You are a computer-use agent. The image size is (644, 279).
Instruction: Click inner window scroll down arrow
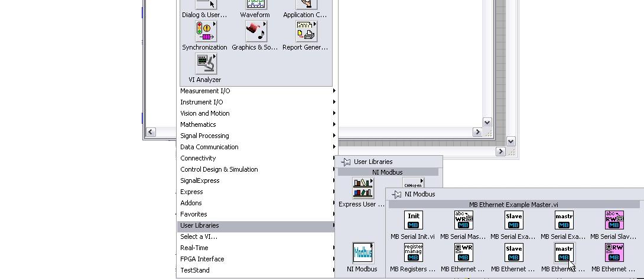(487, 122)
